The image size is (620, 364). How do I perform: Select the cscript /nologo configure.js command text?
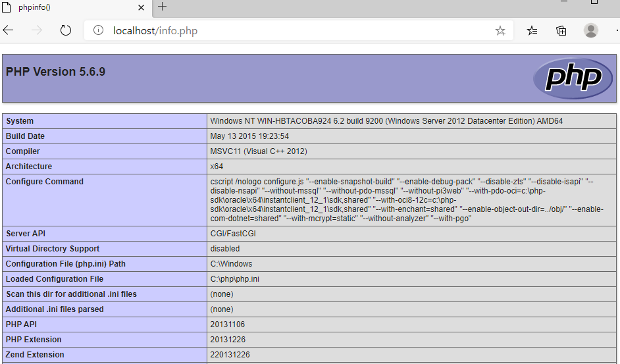[x=407, y=200]
